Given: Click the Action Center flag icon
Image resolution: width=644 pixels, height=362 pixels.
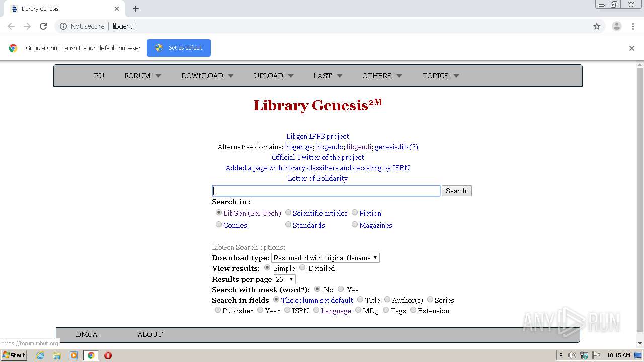Looking at the screenshot, I should 596,355.
